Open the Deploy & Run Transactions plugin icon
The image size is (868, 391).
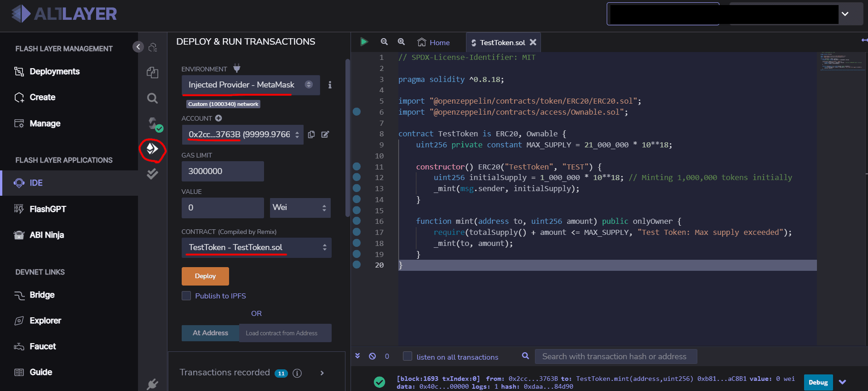152,149
